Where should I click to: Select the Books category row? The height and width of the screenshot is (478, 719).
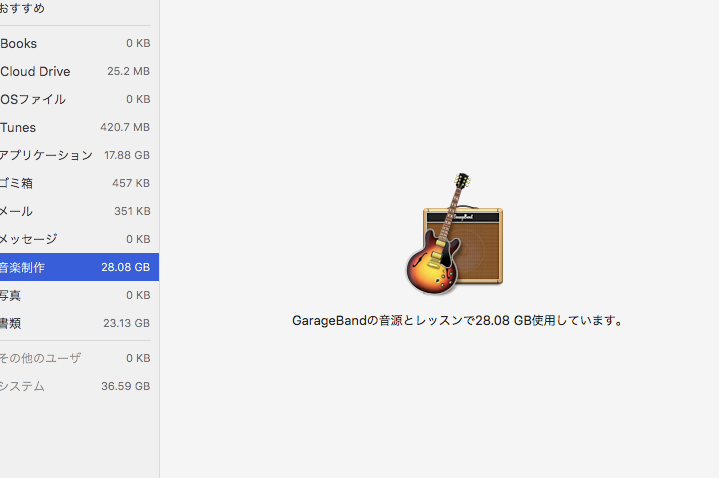pos(79,44)
